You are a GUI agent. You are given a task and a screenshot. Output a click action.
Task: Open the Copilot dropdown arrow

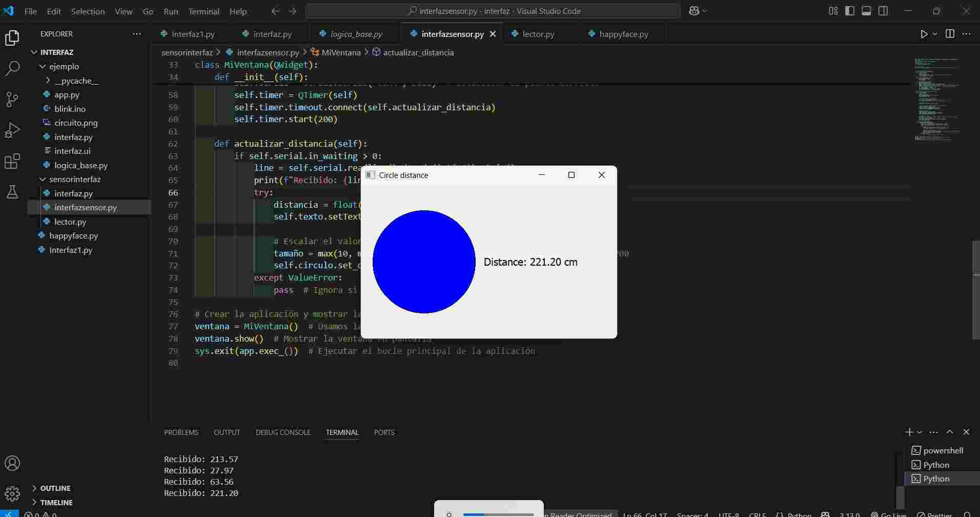pyautogui.click(x=704, y=11)
